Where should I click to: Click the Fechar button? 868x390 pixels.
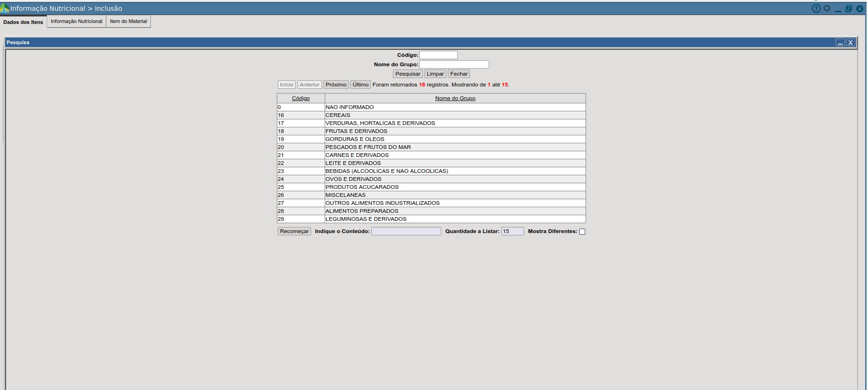[459, 74]
